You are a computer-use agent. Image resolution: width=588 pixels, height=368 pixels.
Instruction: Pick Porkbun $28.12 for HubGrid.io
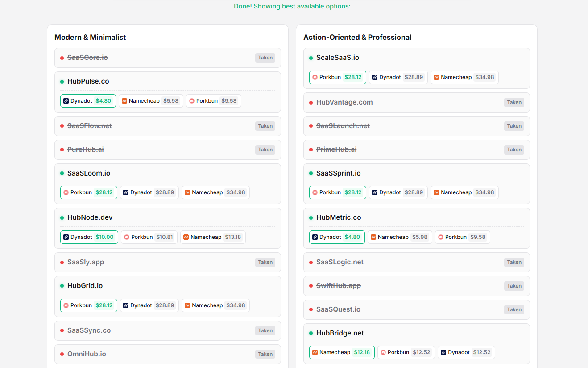tap(89, 305)
